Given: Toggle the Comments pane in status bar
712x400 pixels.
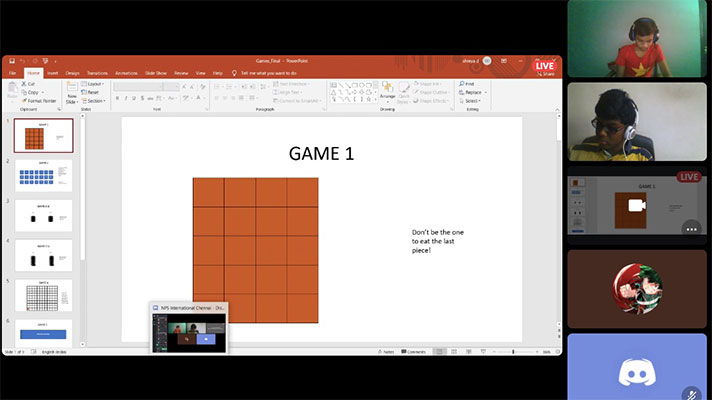Looking at the screenshot, I should tap(415, 352).
